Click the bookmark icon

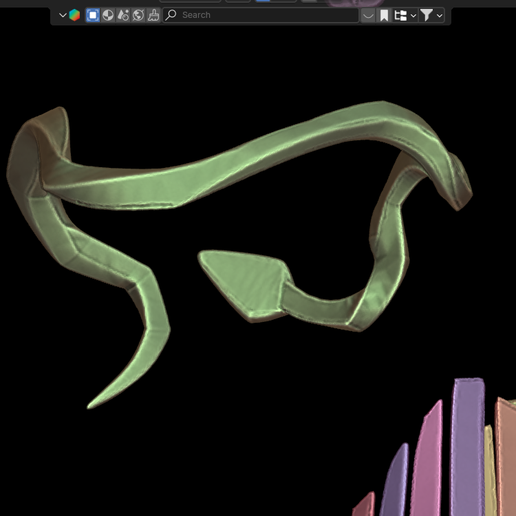click(384, 15)
